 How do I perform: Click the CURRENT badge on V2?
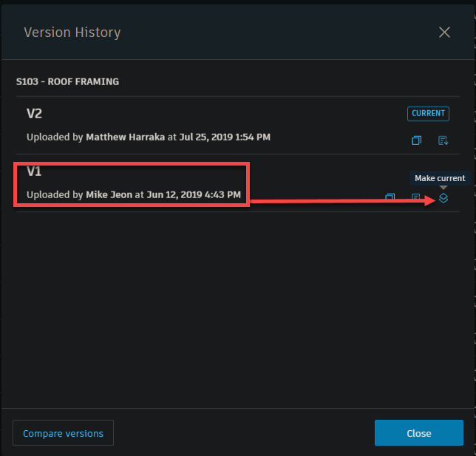(x=428, y=114)
